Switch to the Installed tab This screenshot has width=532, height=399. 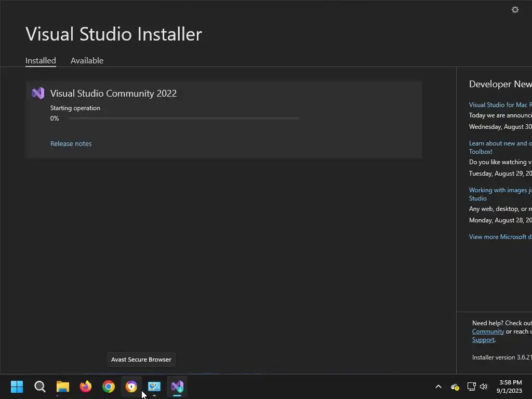pos(41,60)
